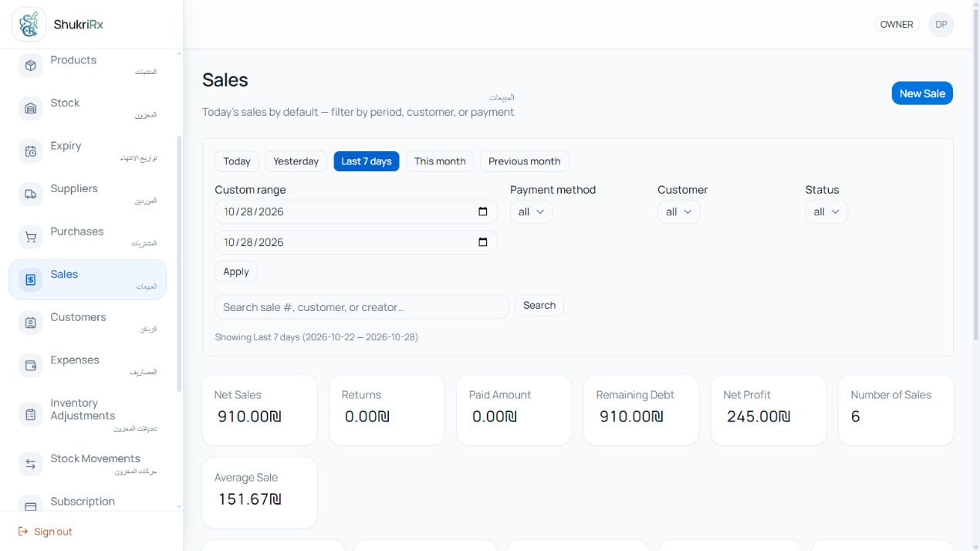Choose the Previous month filter
Viewport: 980px width, 551px height.
point(524,161)
